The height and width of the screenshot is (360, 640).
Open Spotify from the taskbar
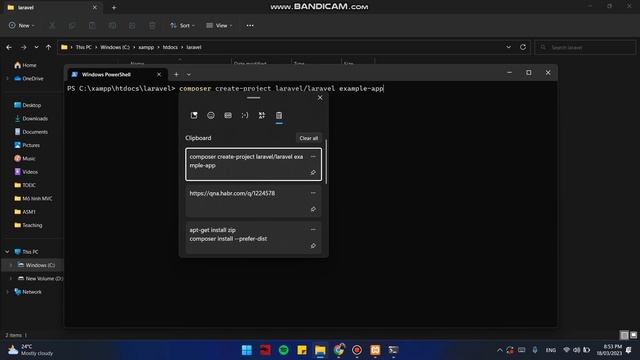284,350
